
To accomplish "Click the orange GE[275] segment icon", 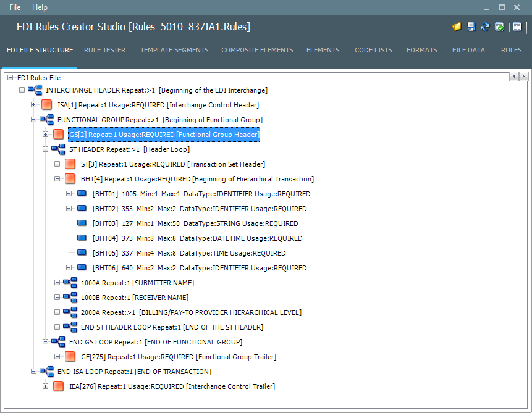I will coord(70,356).
